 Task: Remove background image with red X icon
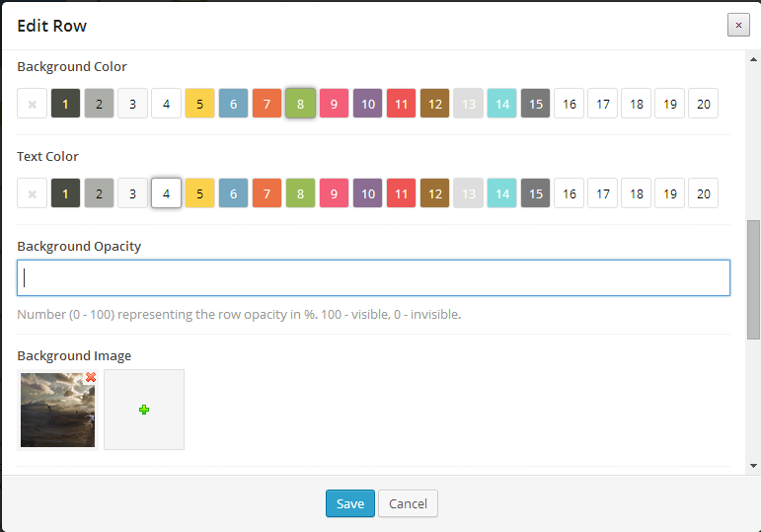pyautogui.click(x=91, y=377)
